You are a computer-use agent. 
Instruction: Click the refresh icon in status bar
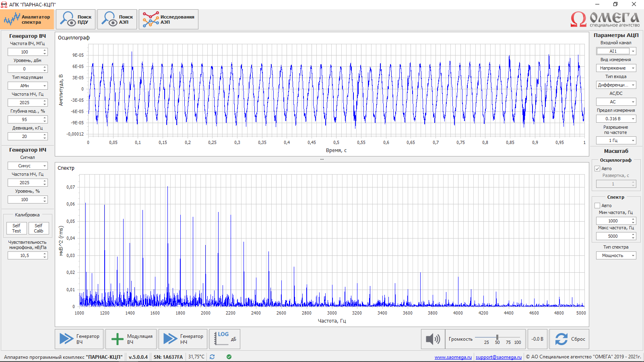[212, 357]
